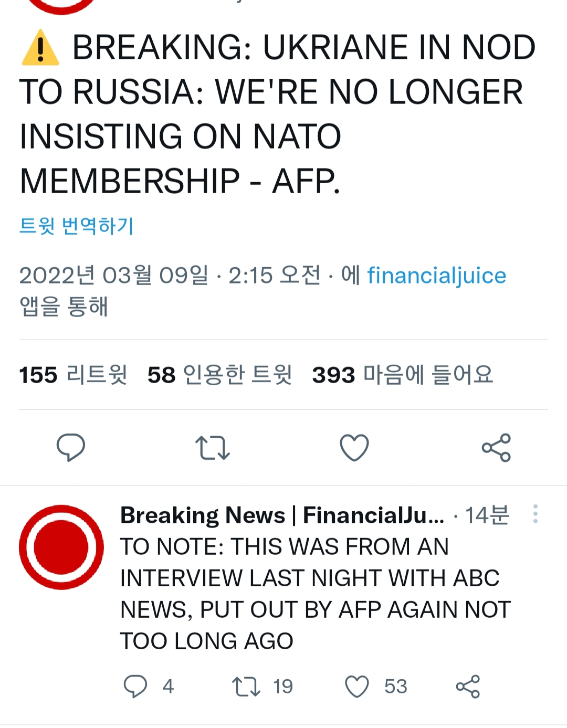Tap the main BREAKING tweet text
This screenshot has width=567, height=728.
pos(277,114)
